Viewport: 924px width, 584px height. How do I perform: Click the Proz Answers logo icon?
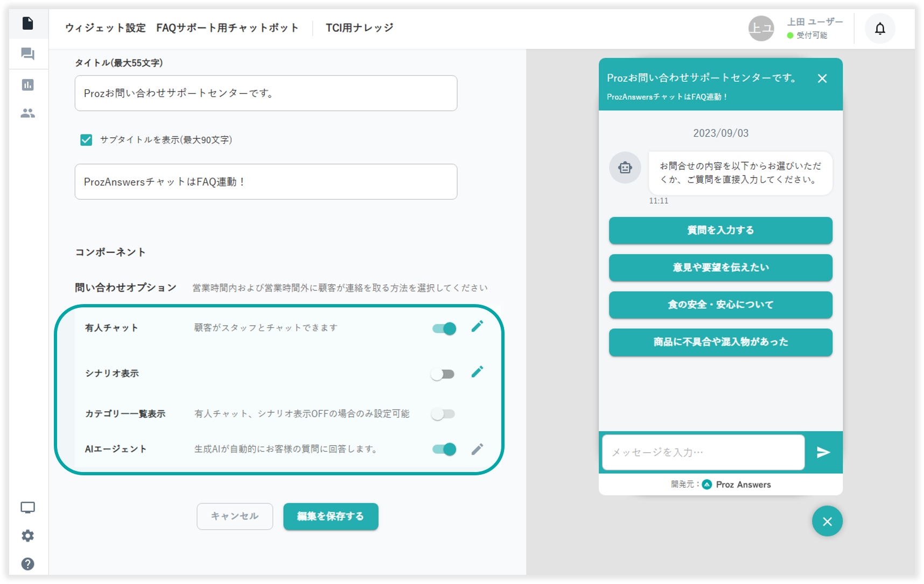point(707,484)
